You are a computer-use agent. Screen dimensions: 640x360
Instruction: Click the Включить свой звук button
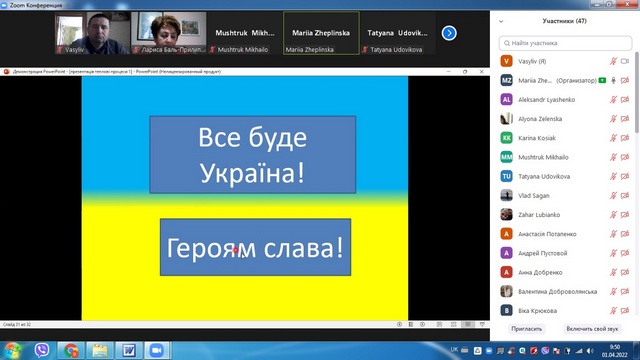point(592,329)
